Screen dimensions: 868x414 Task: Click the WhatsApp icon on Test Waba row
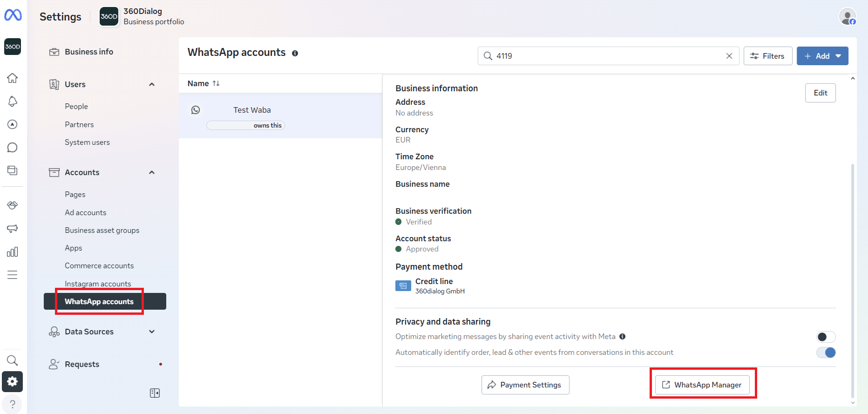196,110
